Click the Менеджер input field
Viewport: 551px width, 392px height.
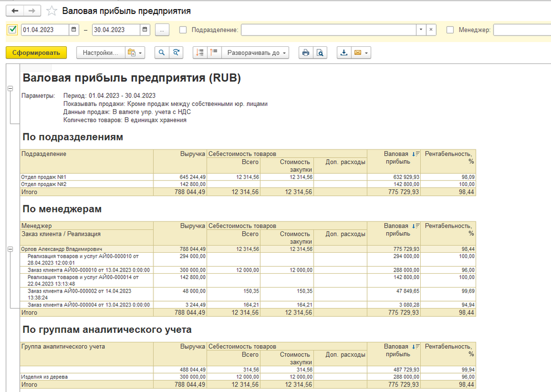point(521,30)
